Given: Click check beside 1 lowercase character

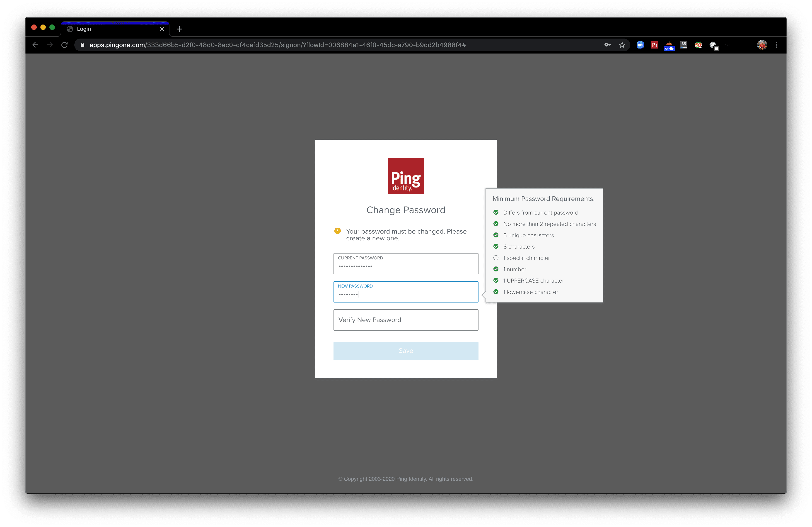Looking at the screenshot, I should click(x=496, y=292).
